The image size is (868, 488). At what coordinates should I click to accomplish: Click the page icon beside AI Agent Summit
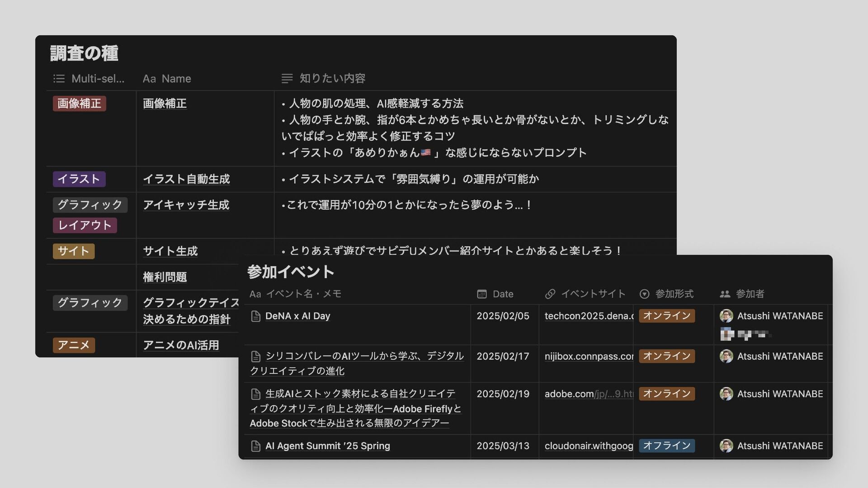255,446
